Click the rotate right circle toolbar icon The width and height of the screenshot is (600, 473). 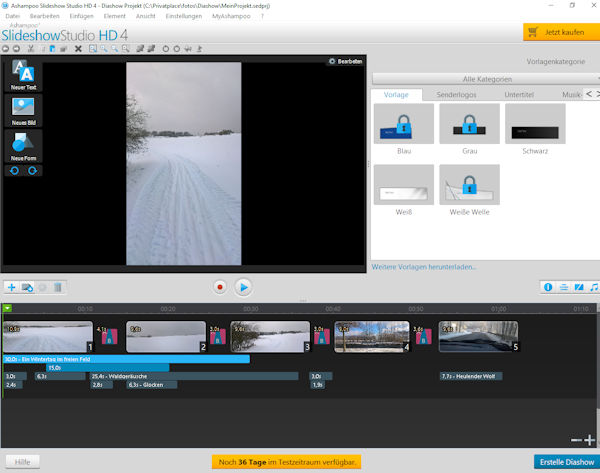[x=177, y=49]
